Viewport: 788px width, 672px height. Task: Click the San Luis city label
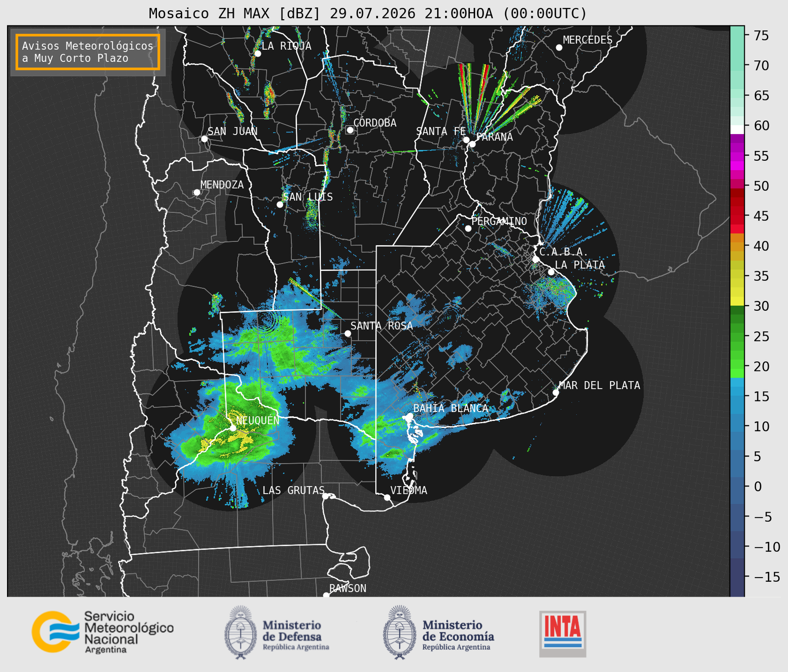[308, 197]
